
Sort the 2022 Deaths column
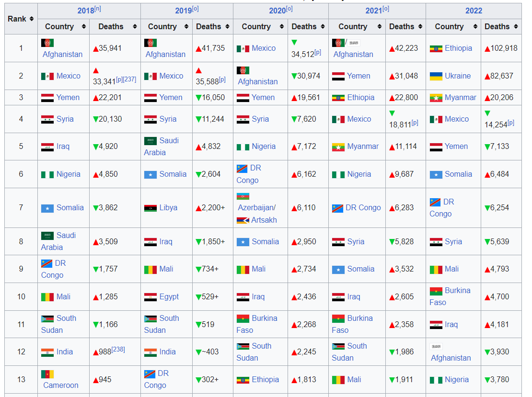(x=516, y=26)
